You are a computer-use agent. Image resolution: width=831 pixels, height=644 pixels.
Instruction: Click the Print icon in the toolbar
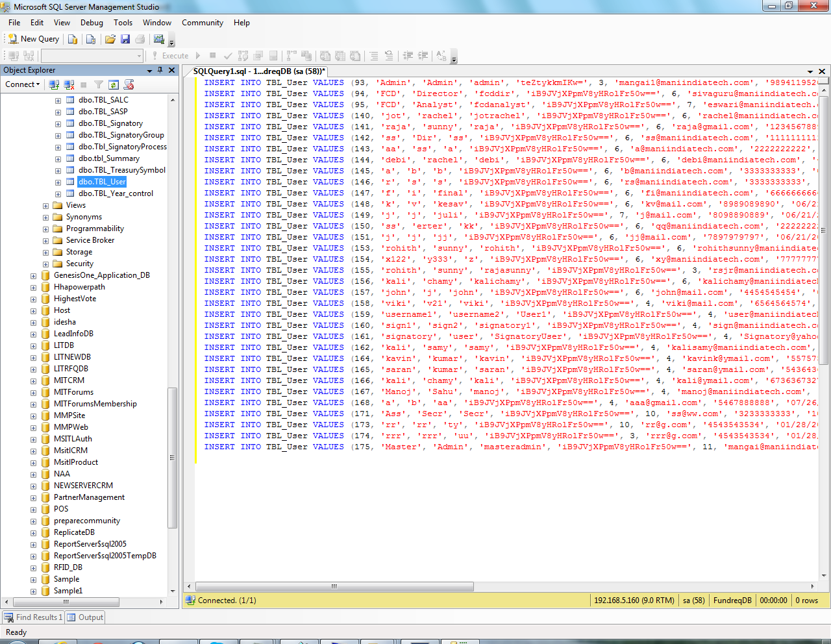coord(140,39)
